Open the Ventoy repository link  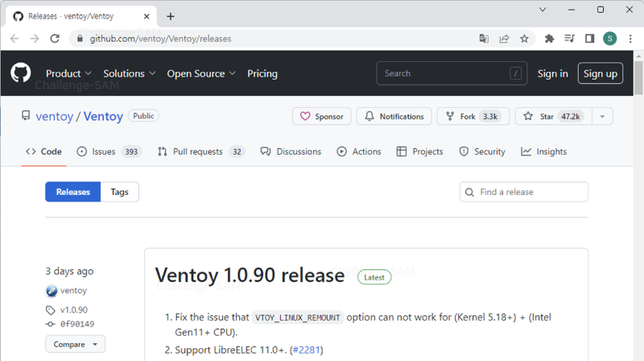(x=103, y=116)
